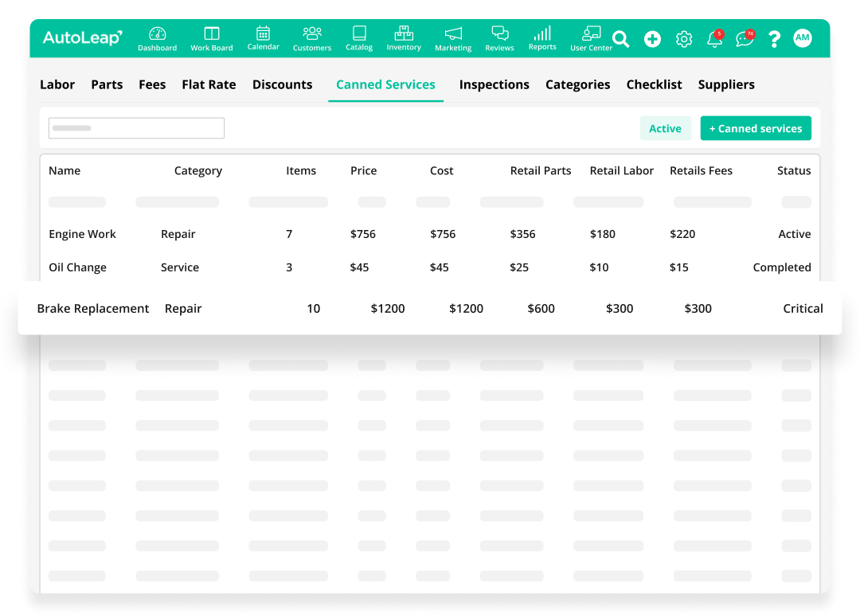Click the Active filter button

[665, 128]
